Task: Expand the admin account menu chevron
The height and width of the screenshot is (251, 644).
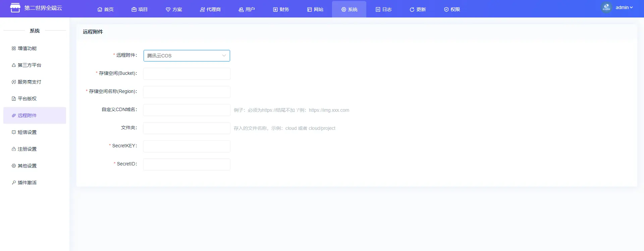Action: point(631,7)
